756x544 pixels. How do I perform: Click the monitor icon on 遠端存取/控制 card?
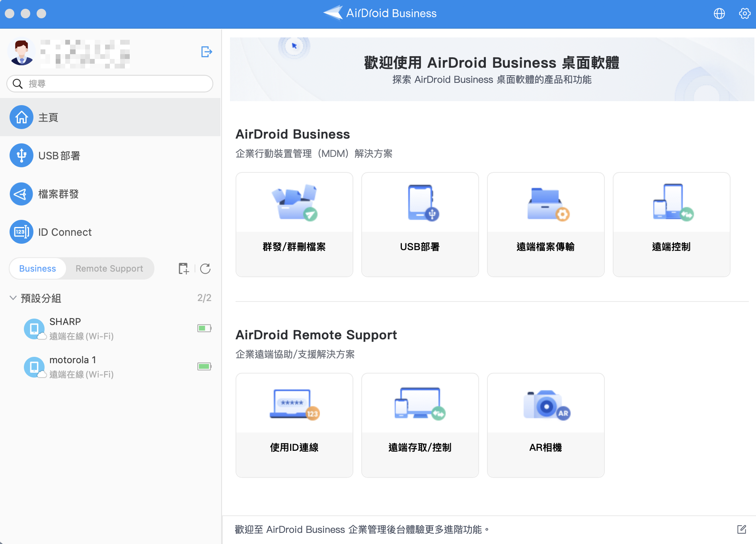coord(420,403)
